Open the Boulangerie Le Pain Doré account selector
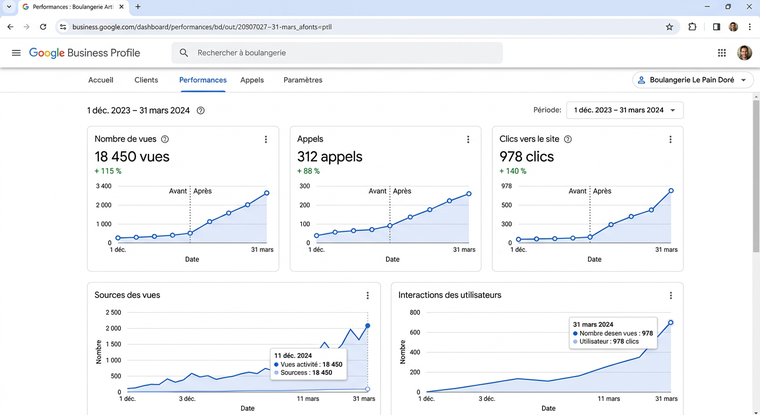Screen dimensions: 760x415 click(692, 80)
